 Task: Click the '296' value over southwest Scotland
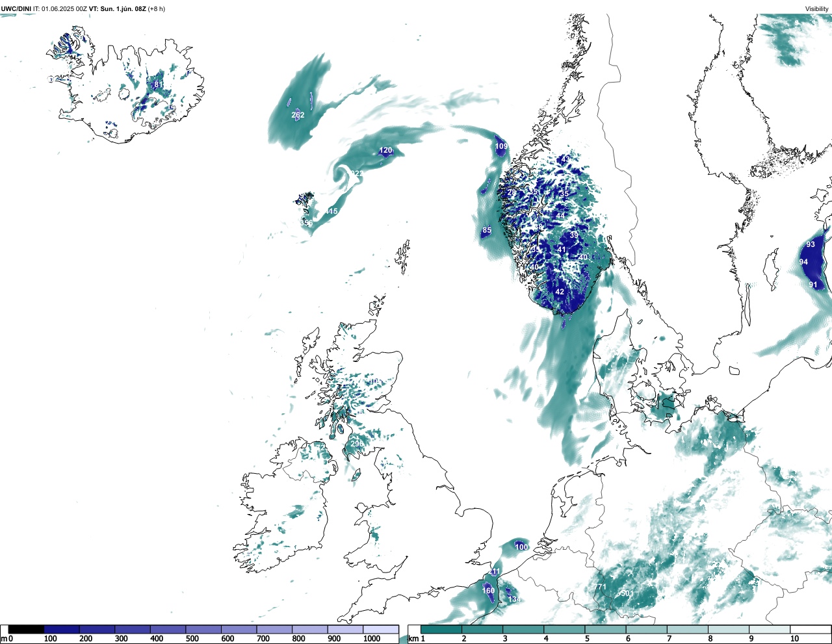point(357,444)
